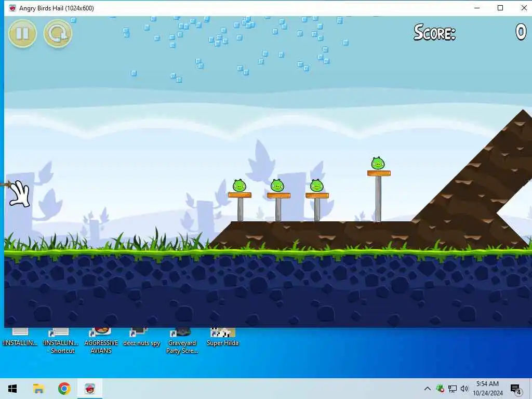Restart the level with the circular arrow button

(x=58, y=33)
